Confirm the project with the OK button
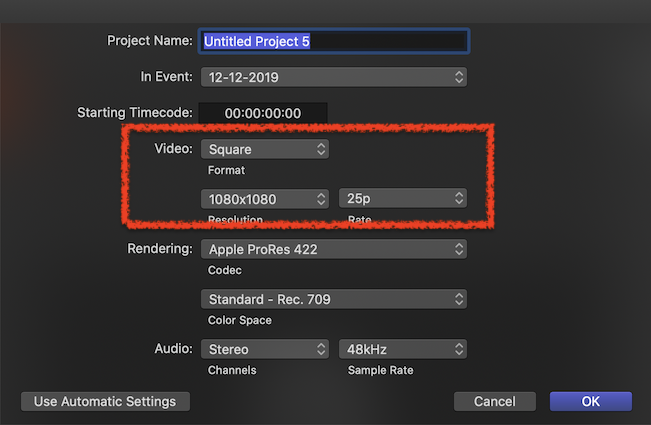This screenshot has height=425, width=651. pos(590,401)
